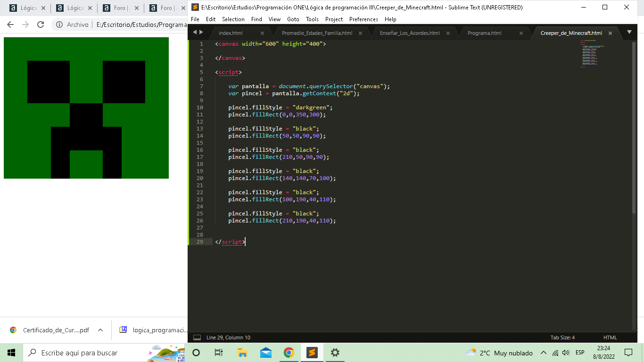
Task: Close the first Lógica Chrome tab
Action: 43,8
